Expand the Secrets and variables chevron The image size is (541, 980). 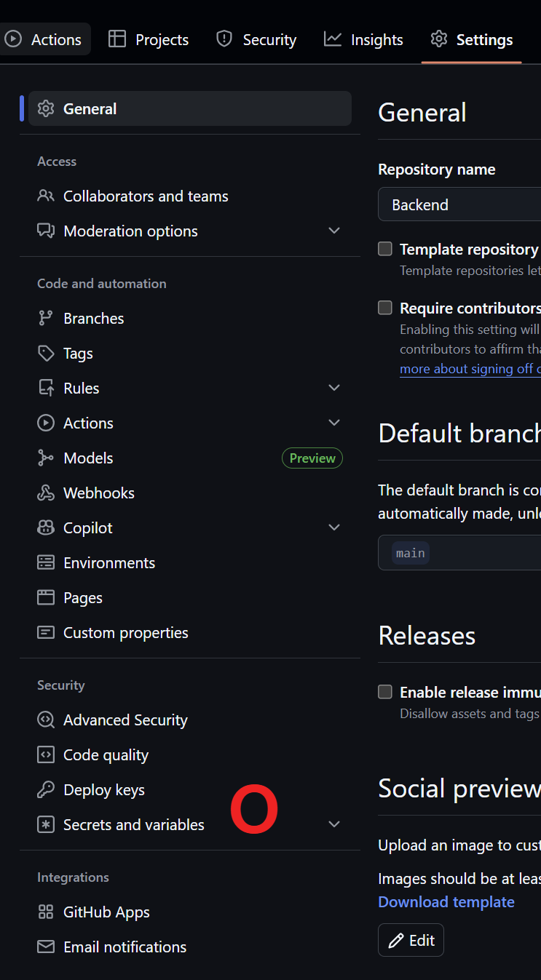click(334, 824)
